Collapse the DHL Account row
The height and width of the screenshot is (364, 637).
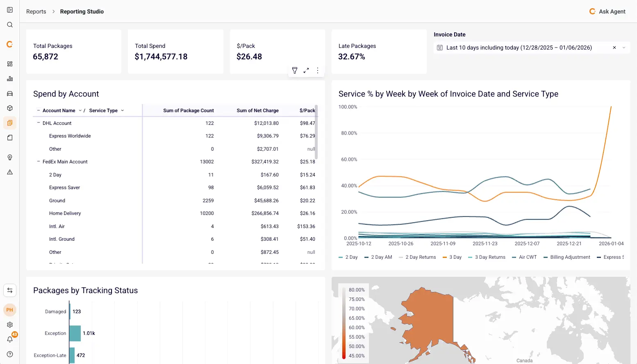point(39,123)
